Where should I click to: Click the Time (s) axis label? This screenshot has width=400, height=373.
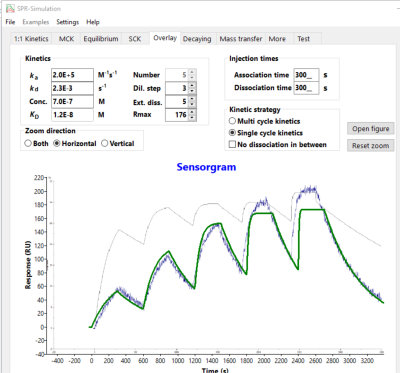click(x=215, y=370)
